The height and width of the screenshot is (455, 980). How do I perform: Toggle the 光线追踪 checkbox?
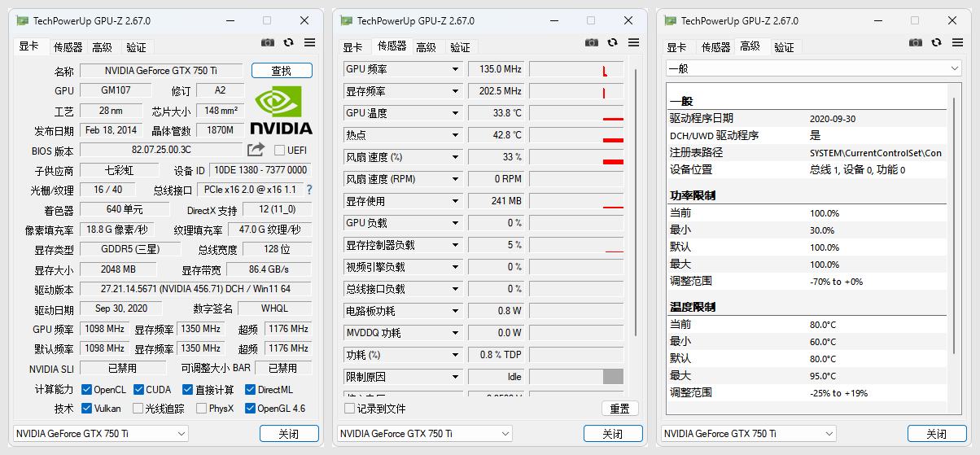pyautogui.click(x=138, y=409)
